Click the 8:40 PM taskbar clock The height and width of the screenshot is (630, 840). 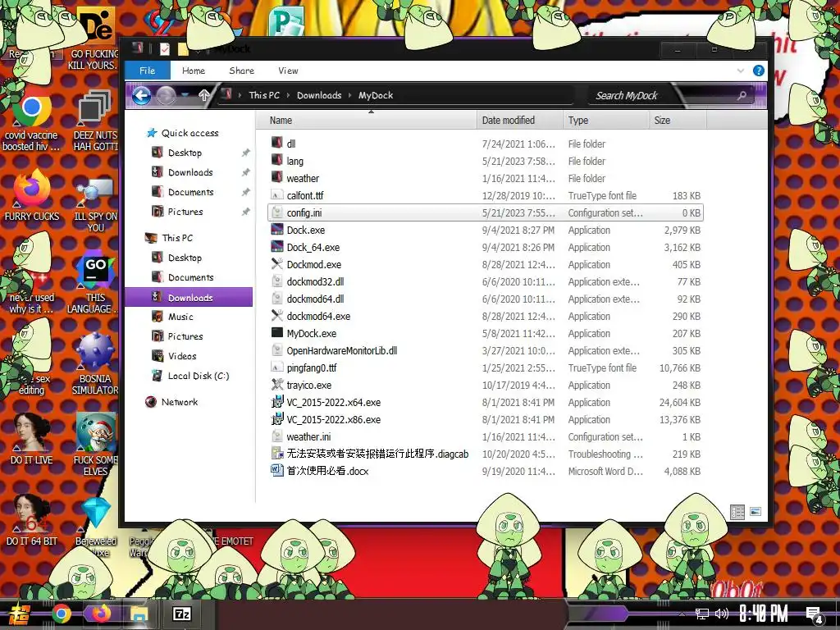pyautogui.click(x=764, y=614)
